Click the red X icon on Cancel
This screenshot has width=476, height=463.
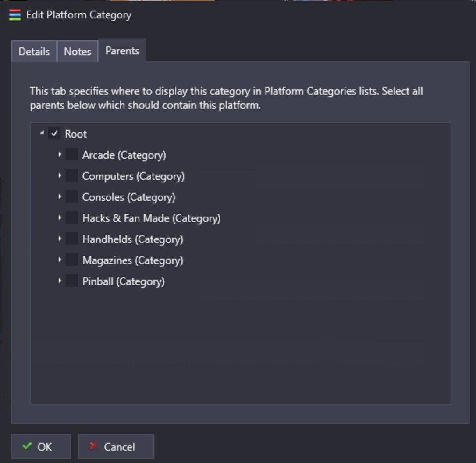pyautogui.click(x=93, y=446)
